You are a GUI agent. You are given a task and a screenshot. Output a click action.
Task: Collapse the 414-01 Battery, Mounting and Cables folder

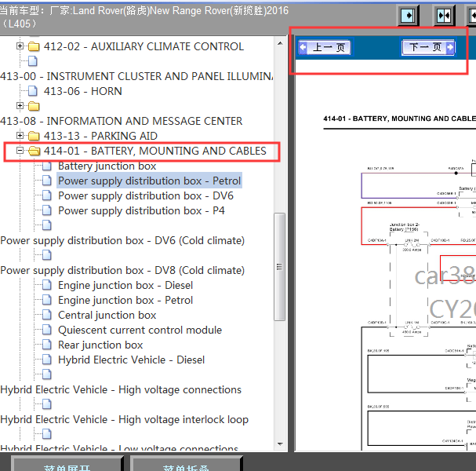(20, 150)
